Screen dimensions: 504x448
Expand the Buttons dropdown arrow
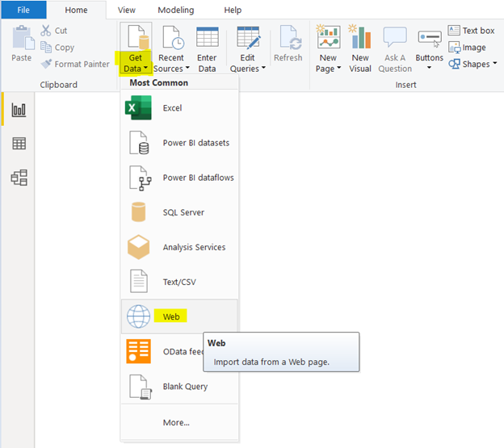tap(429, 68)
